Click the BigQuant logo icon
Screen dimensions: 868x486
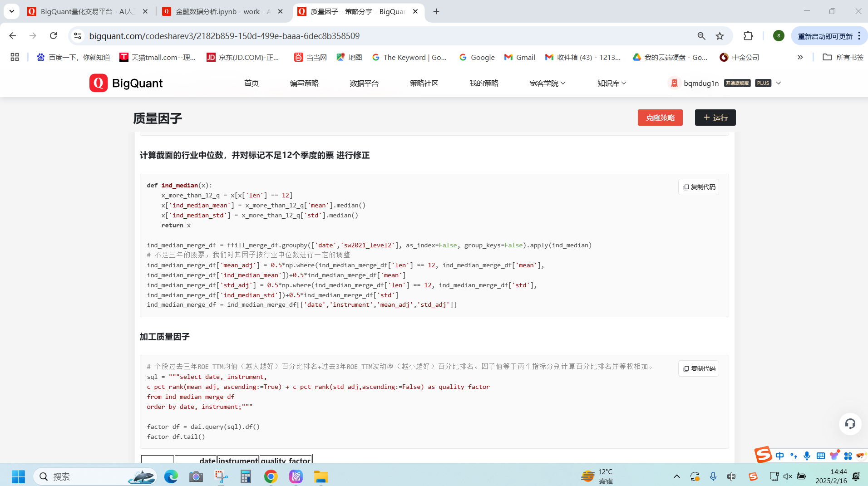[x=99, y=83]
